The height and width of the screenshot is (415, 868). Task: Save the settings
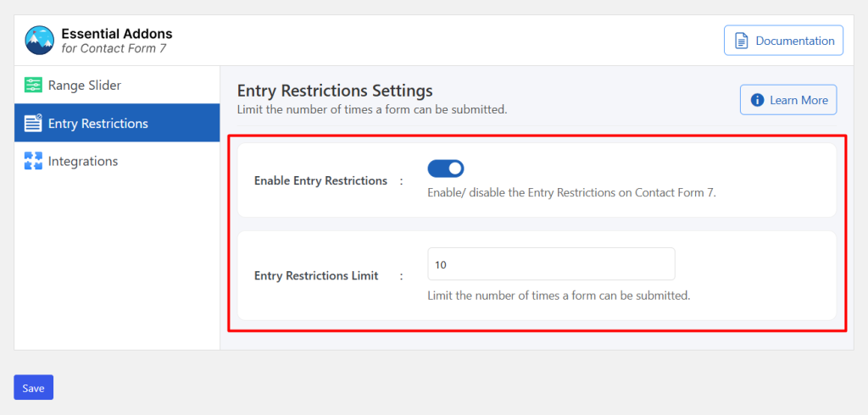tap(33, 387)
